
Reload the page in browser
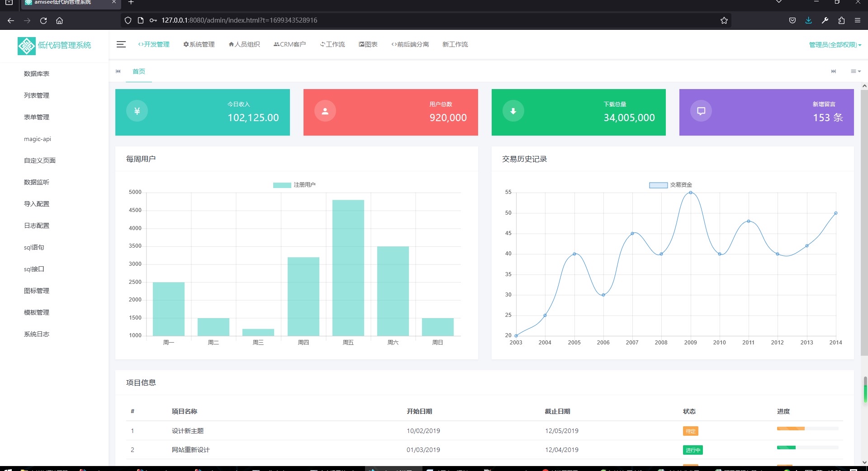(43, 20)
